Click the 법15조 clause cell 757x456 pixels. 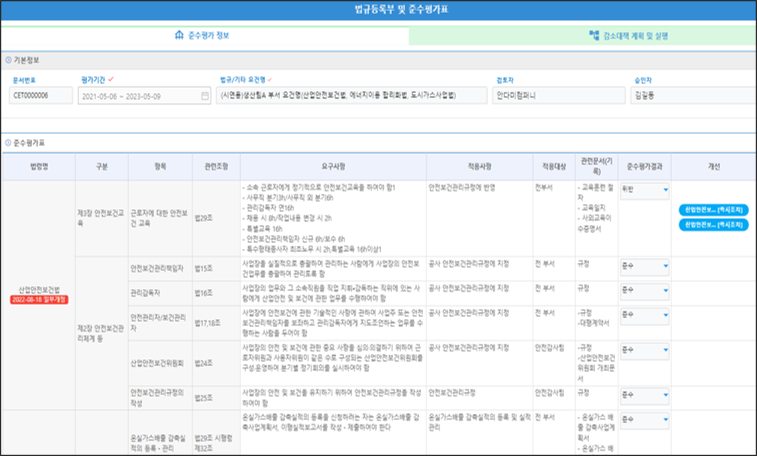(x=216, y=269)
